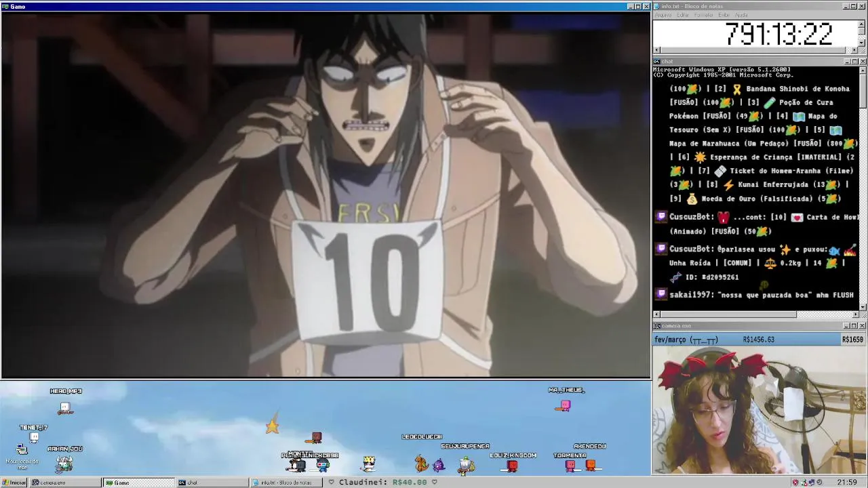The height and width of the screenshot is (488, 868).
Task: Maximize the Game window
Action: [637, 6]
